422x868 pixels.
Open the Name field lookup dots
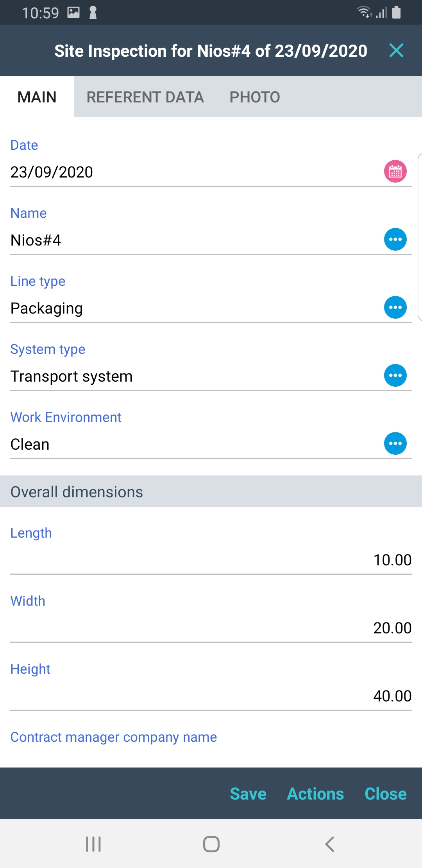click(395, 239)
